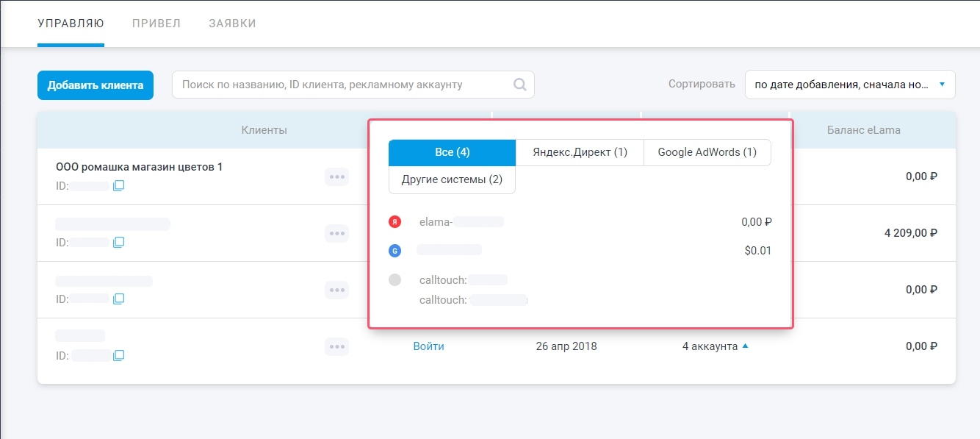Open three-dot menu for ООО ромашка client
980x439 pixels.
point(337,176)
